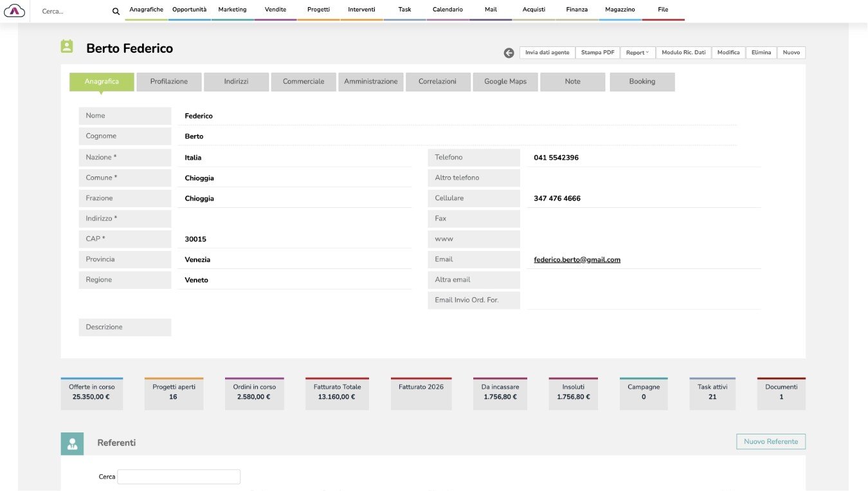Viewport: 868px width, 491px height.
Task: Open the Magazzino menu
Action: click(x=620, y=10)
